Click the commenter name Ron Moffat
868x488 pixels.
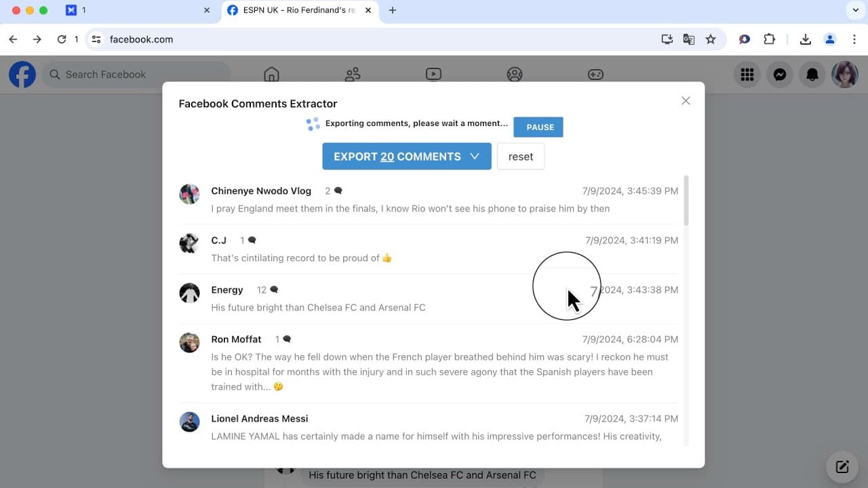(236, 340)
